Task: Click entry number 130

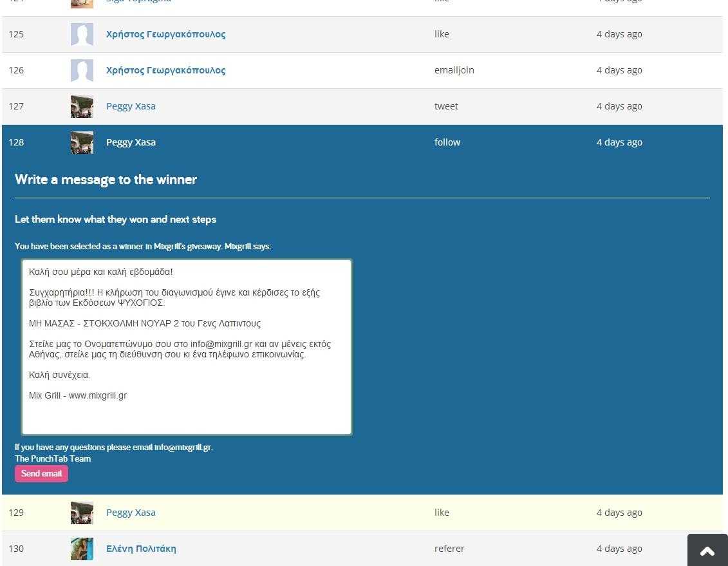Action: 16,549
